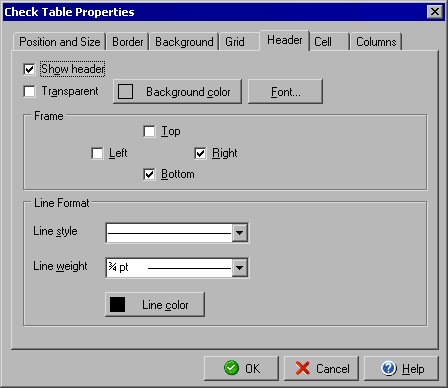Viewport: 448px width, 388px height.
Task: Open the Background color picker button
Action: point(177,91)
